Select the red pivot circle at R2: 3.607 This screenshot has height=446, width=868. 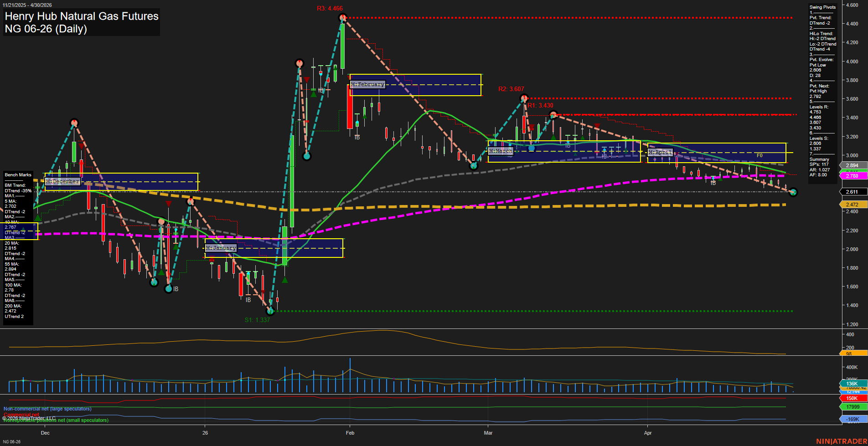pyautogui.click(x=524, y=97)
